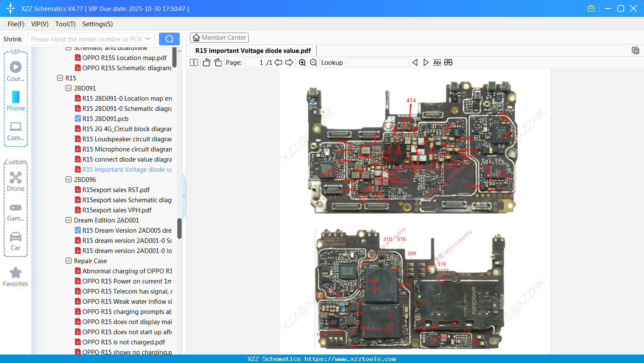This screenshot has height=363, width=644.
Task: Zoom in on the PDF
Action: tap(302, 63)
